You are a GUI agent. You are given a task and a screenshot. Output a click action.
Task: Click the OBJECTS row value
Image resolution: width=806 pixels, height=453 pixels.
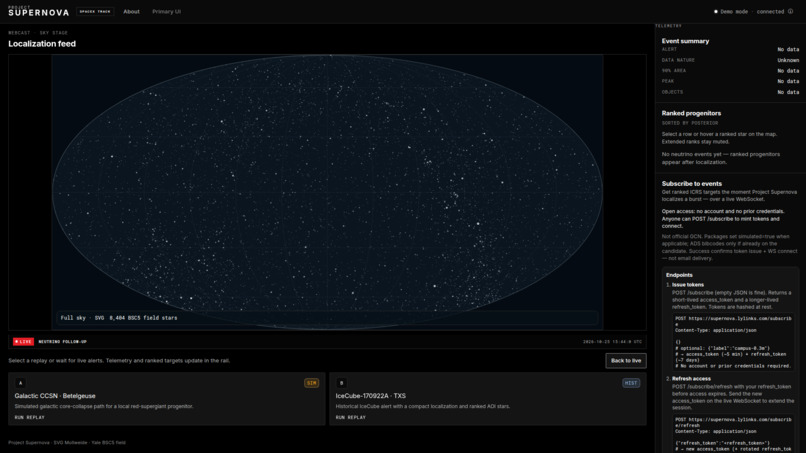coord(788,92)
